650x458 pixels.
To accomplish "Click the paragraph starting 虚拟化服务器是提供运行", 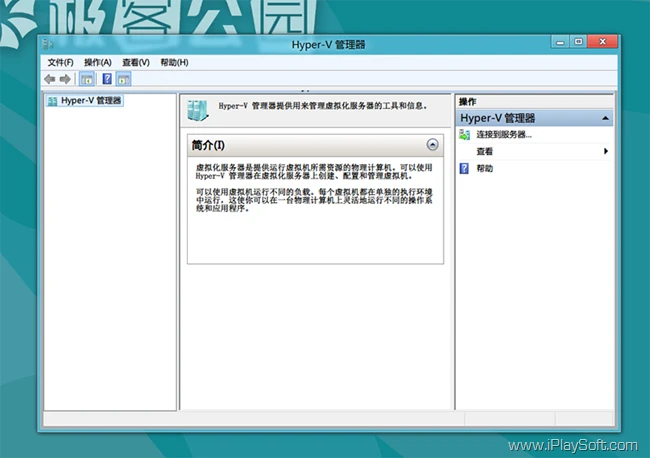I will click(x=314, y=172).
